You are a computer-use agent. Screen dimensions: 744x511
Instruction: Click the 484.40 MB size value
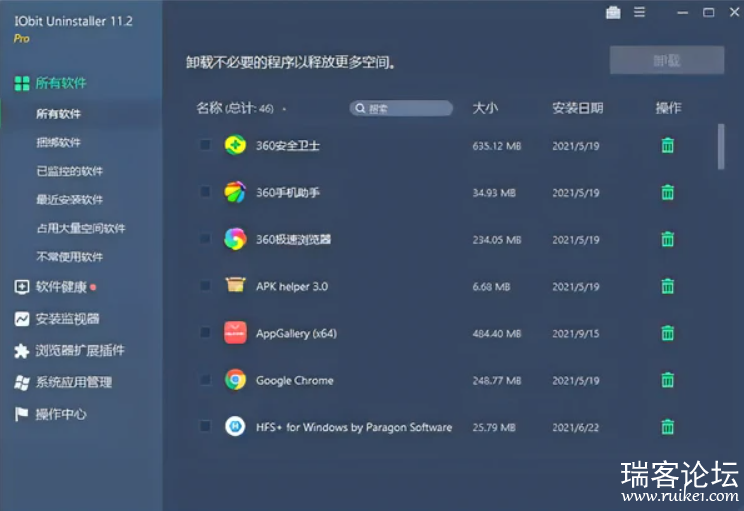pos(497,334)
